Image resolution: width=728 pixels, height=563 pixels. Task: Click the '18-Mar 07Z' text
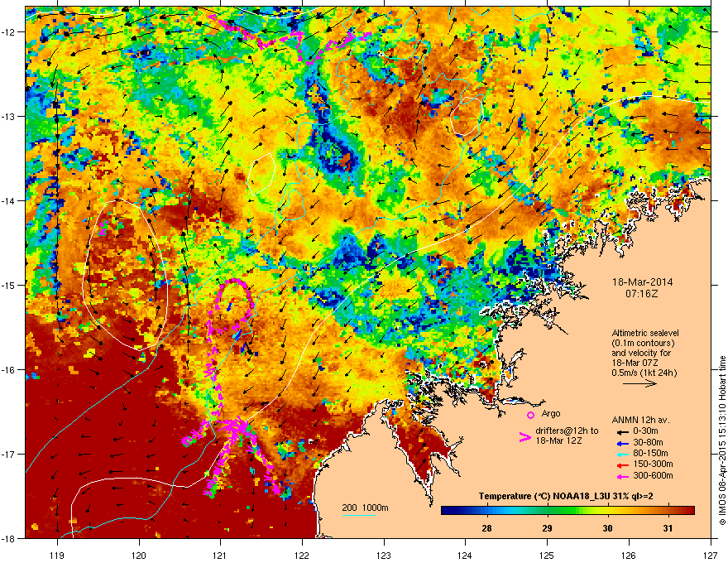(635, 363)
